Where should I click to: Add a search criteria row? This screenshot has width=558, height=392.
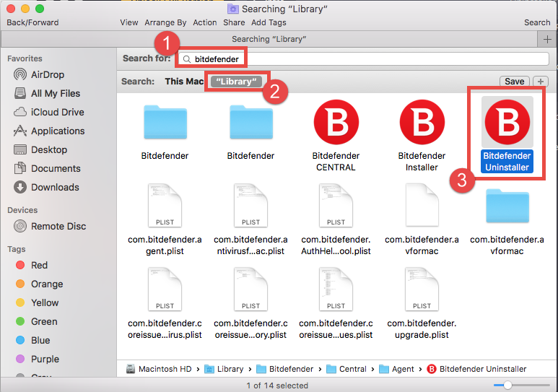tap(541, 82)
